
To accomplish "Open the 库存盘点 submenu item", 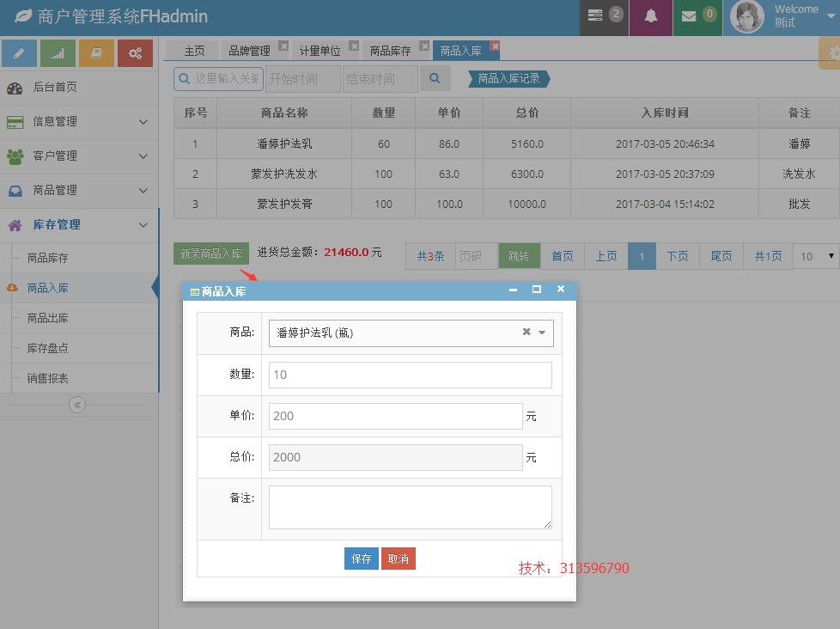I will 79,348.
